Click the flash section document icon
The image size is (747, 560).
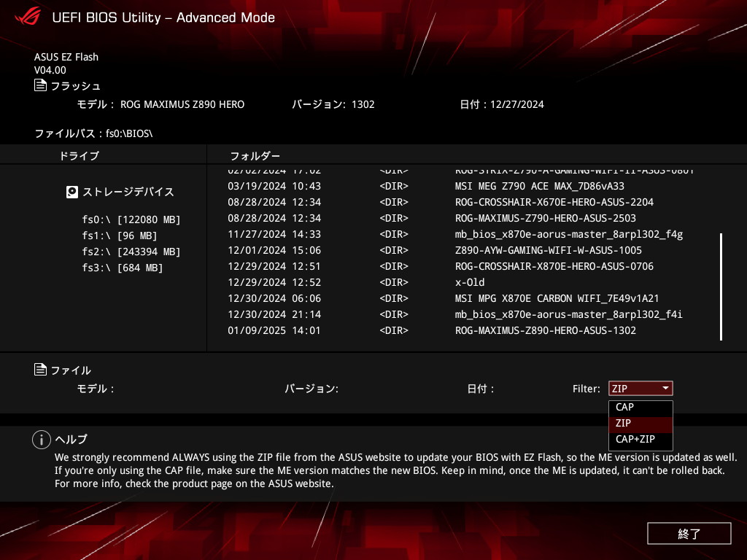[x=41, y=86]
